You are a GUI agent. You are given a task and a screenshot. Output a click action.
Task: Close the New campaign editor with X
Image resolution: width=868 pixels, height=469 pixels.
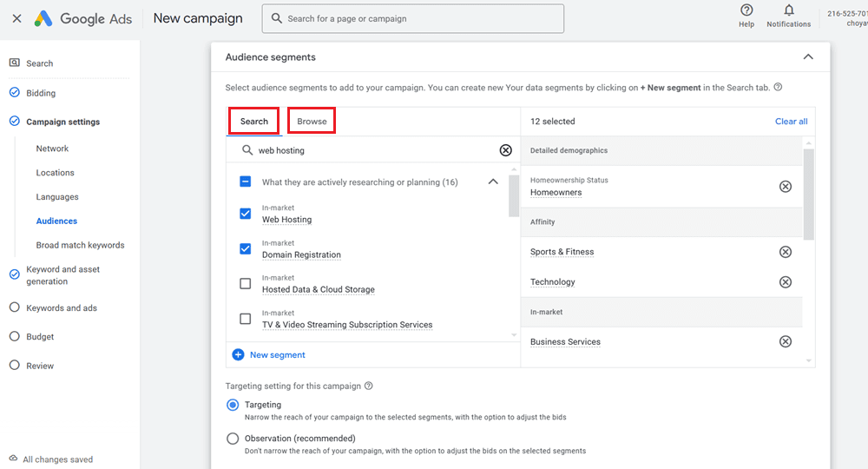click(16, 18)
